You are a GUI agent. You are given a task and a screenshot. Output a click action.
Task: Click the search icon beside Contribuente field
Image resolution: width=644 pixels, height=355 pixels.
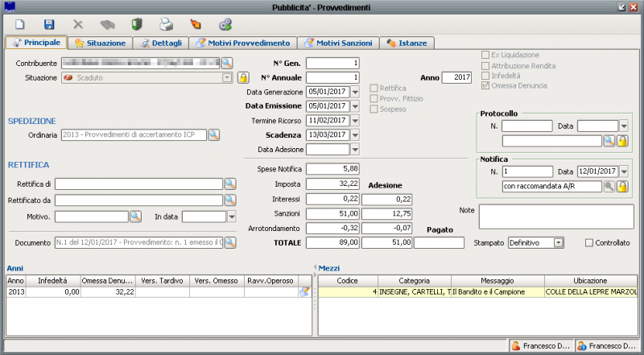click(227, 62)
